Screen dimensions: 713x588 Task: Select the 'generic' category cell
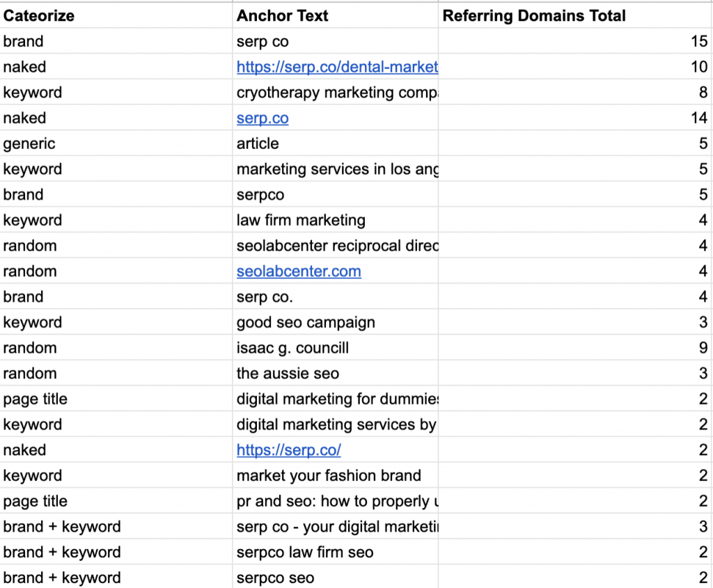tap(116, 143)
